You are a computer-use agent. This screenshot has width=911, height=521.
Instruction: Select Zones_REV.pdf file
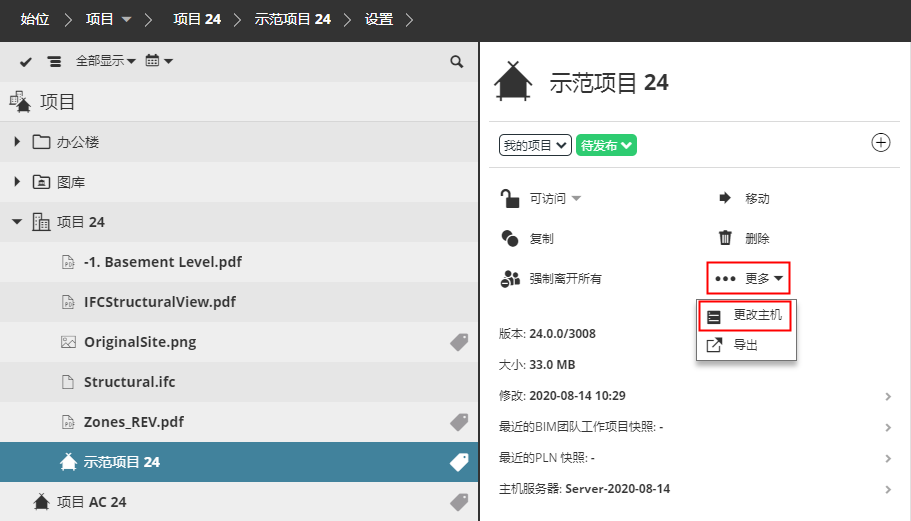tap(239, 422)
